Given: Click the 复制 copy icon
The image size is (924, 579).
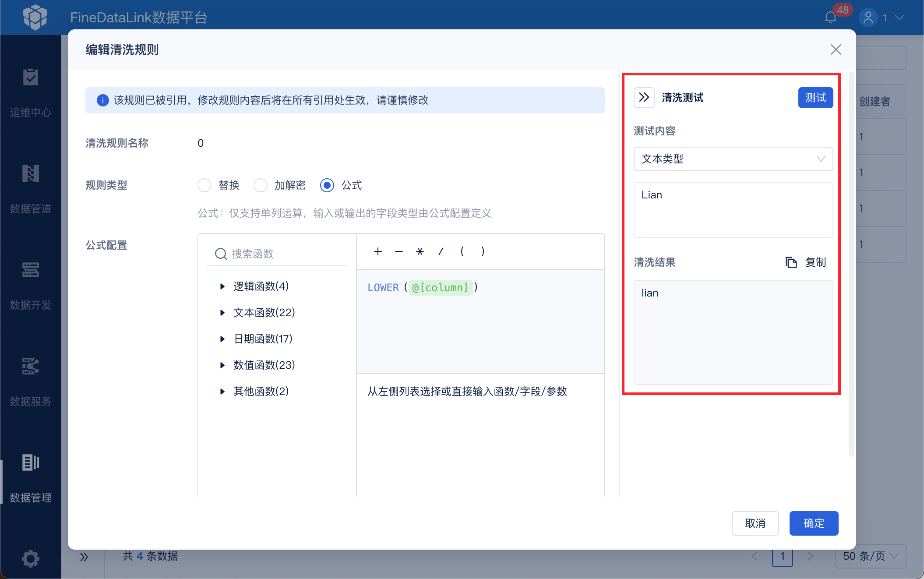Looking at the screenshot, I should tap(791, 262).
